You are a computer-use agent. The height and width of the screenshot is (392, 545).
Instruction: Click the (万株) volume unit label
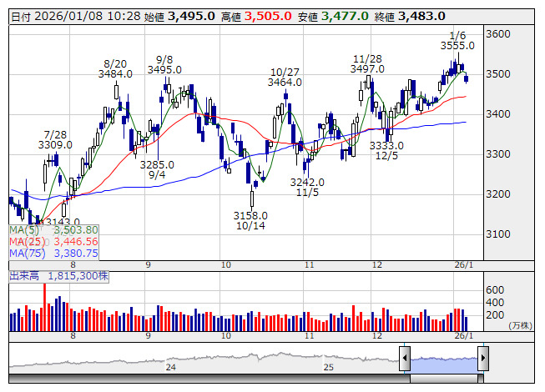click(520, 325)
